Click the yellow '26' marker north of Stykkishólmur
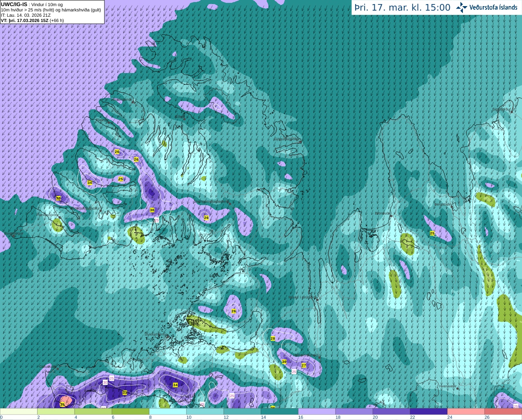Viewport: 522px width, 420px height. click(x=234, y=311)
